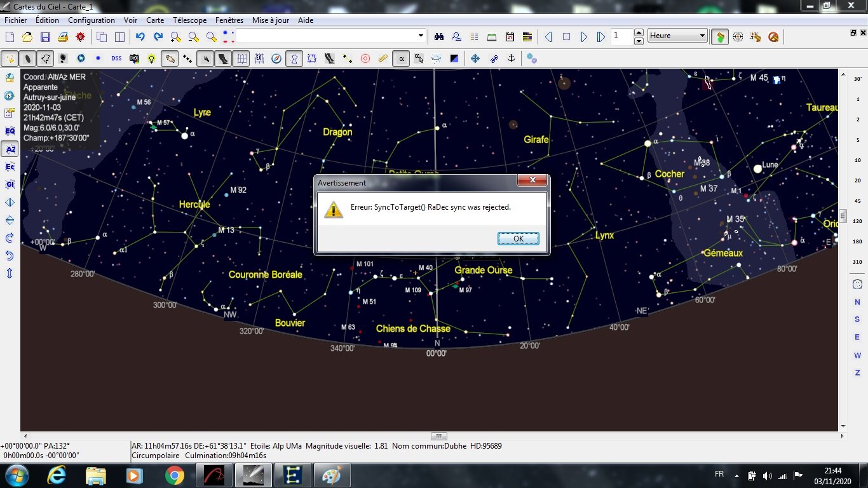Step time forward with the right arrow
The image size is (868, 488).
click(584, 37)
